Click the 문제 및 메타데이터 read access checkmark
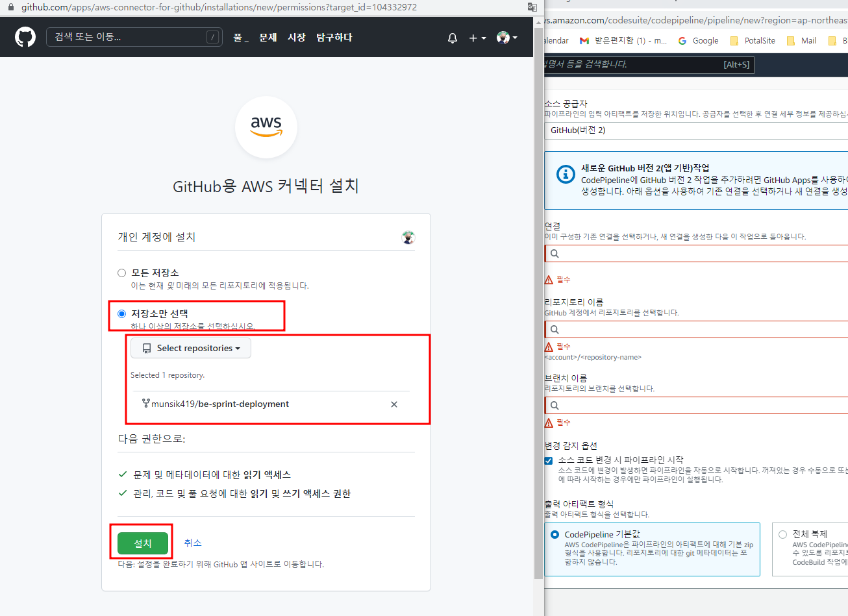The image size is (848, 616). coord(123,474)
